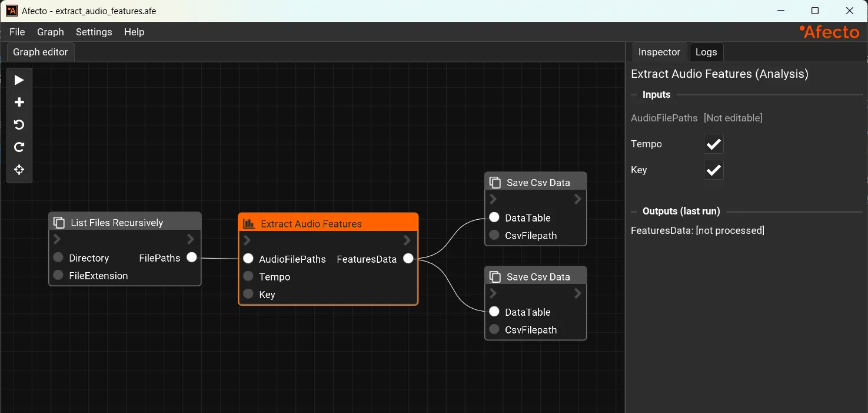
Task: Click the FeaturesData output port
Action: 408,259
